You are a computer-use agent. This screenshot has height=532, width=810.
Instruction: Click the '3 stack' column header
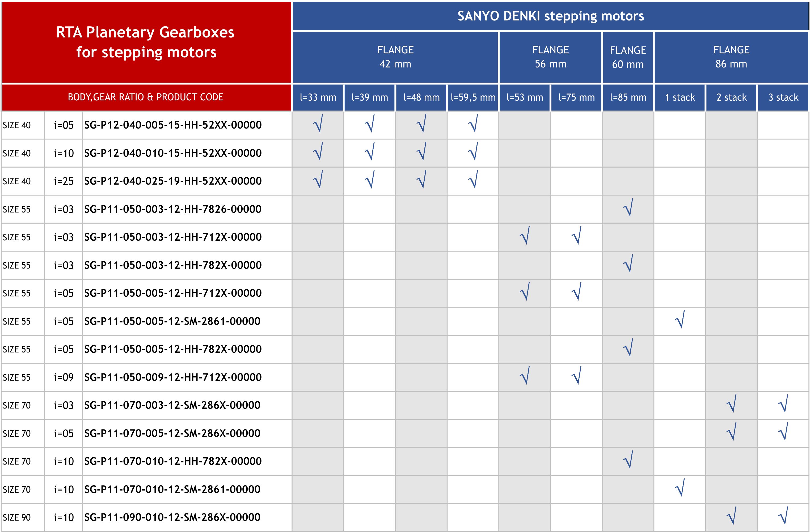pos(783,97)
